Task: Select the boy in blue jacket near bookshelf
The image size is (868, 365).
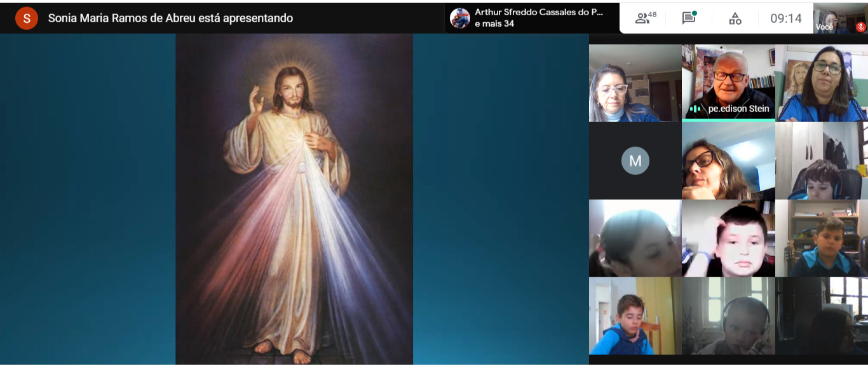Action: point(822,238)
